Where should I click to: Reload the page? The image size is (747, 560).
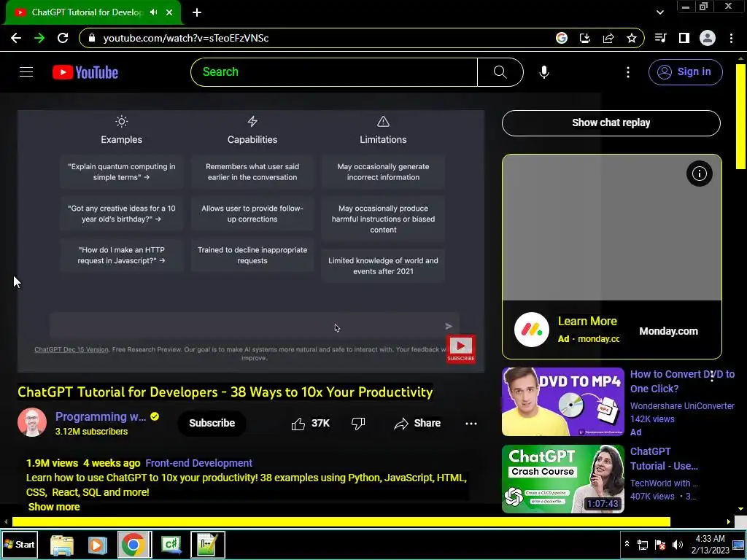(x=63, y=38)
